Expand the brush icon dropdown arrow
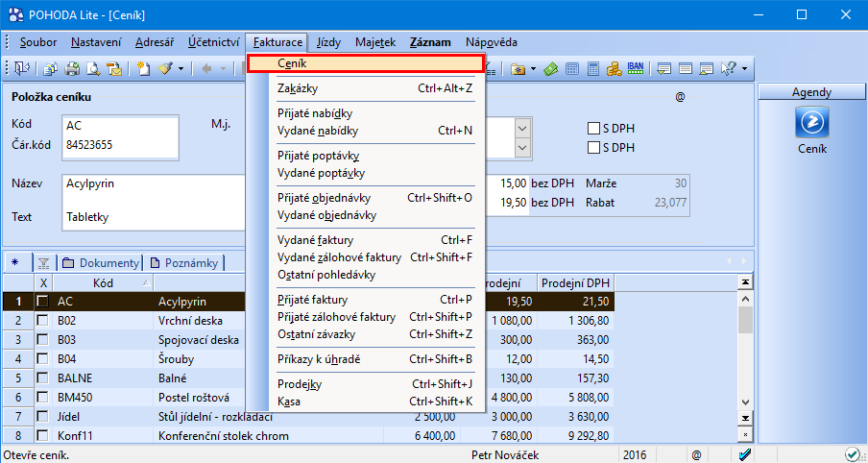 coord(181,69)
